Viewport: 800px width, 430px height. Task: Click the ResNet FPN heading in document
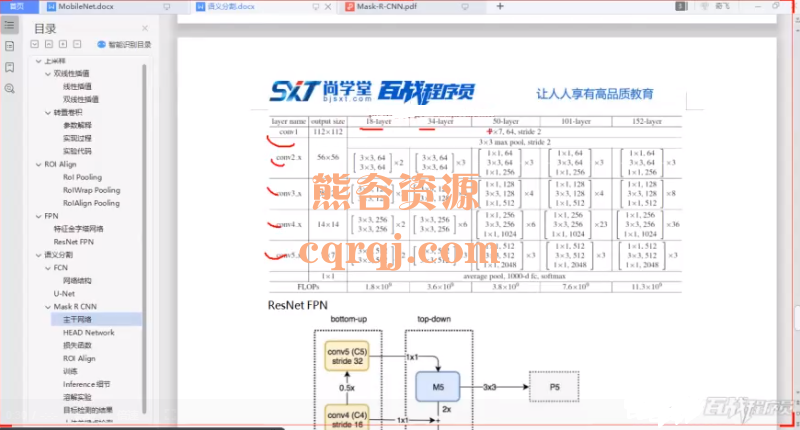[x=297, y=305]
